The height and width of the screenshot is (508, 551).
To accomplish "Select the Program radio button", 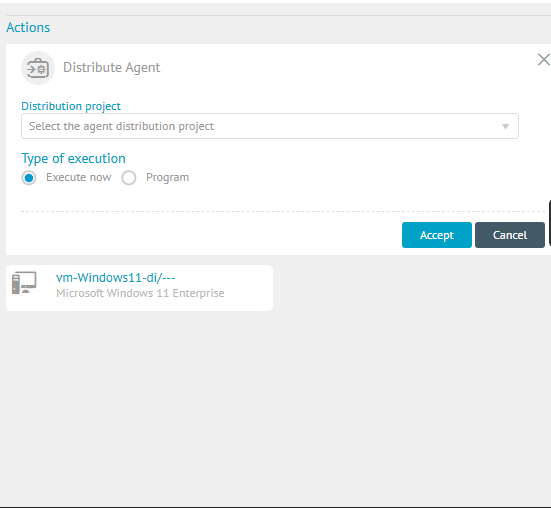I will coord(129,178).
